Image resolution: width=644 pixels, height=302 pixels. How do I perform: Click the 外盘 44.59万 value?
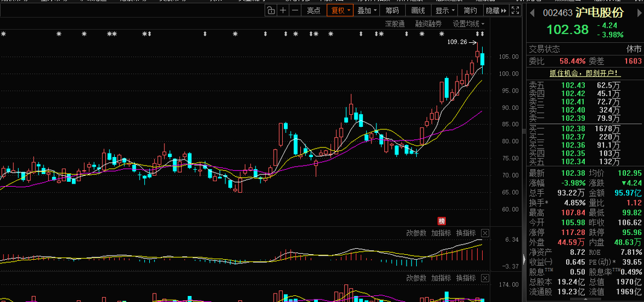[x=571, y=242]
